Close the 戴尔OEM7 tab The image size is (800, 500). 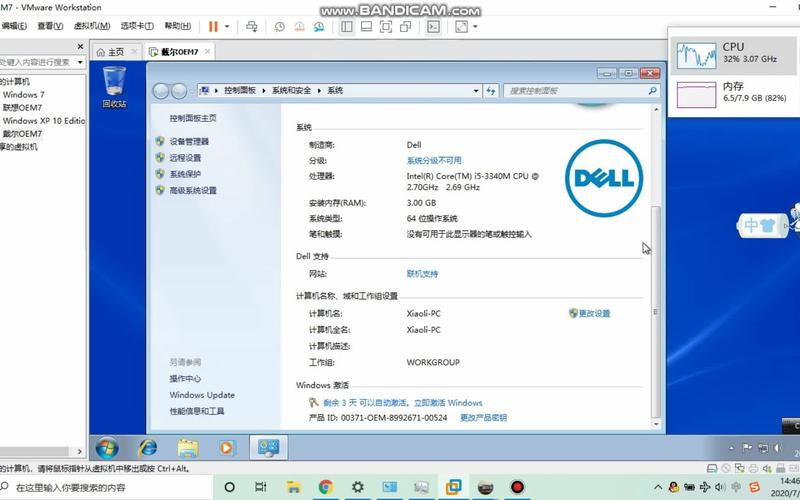pyautogui.click(x=207, y=52)
